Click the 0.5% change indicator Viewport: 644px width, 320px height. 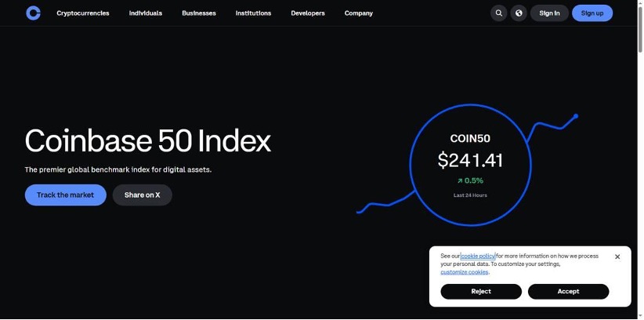(x=470, y=180)
